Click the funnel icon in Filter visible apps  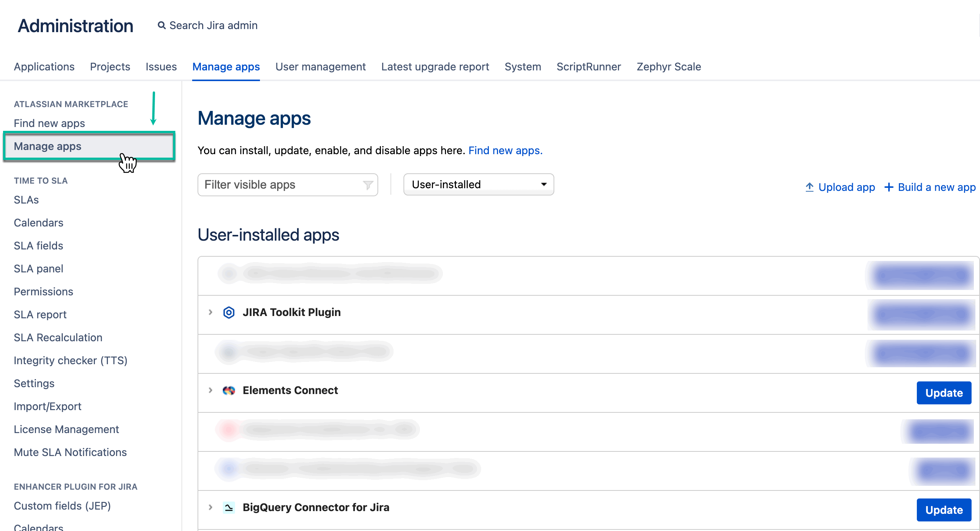pyautogui.click(x=367, y=185)
